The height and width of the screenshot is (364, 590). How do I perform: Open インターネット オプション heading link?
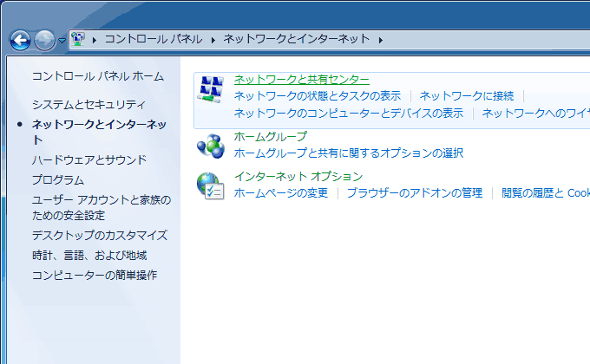[298, 176]
